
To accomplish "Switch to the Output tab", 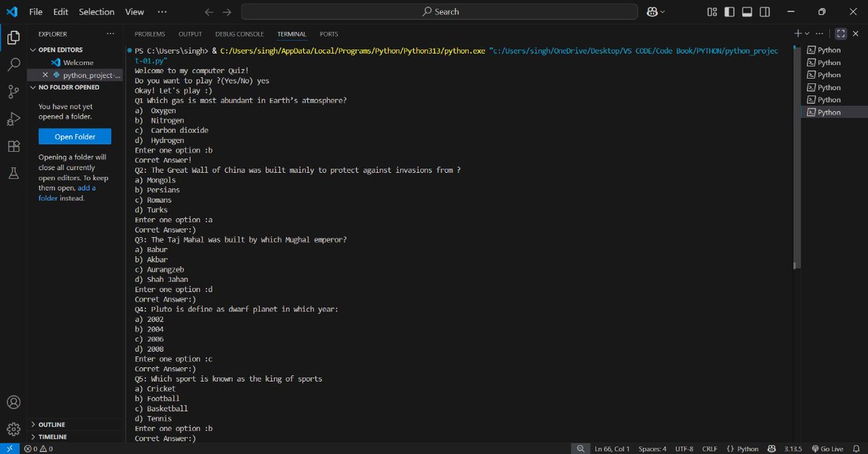I will pos(190,34).
